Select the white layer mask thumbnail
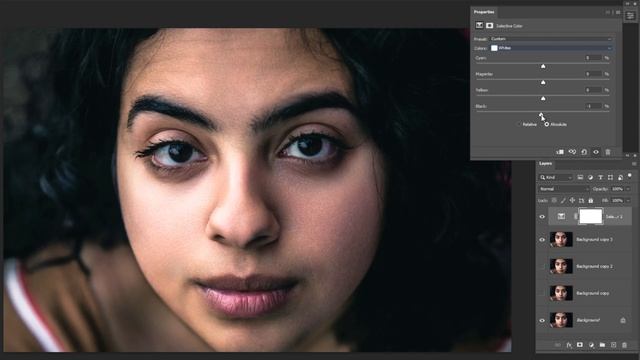640x360 pixels. [x=591, y=216]
